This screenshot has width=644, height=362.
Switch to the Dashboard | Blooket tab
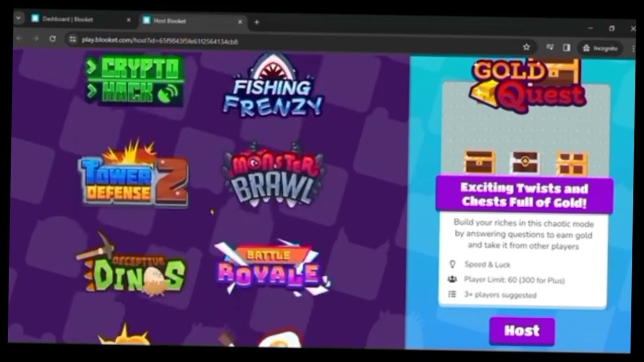[80, 20]
